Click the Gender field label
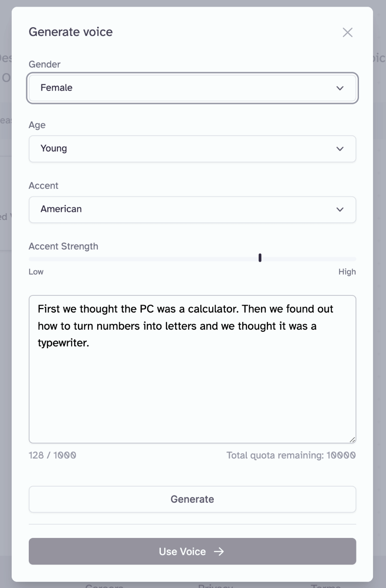Image resolution: width=386 pixels, height=588 pixels. point(45,64)
